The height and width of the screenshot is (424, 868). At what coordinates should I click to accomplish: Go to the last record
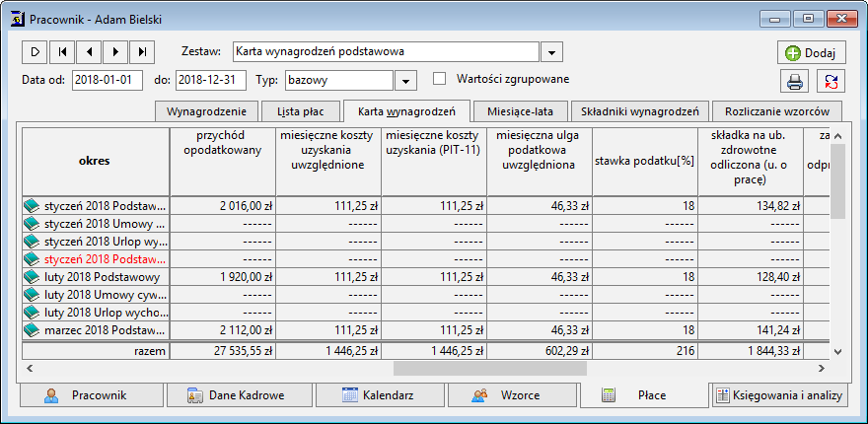tap(143, 51)
